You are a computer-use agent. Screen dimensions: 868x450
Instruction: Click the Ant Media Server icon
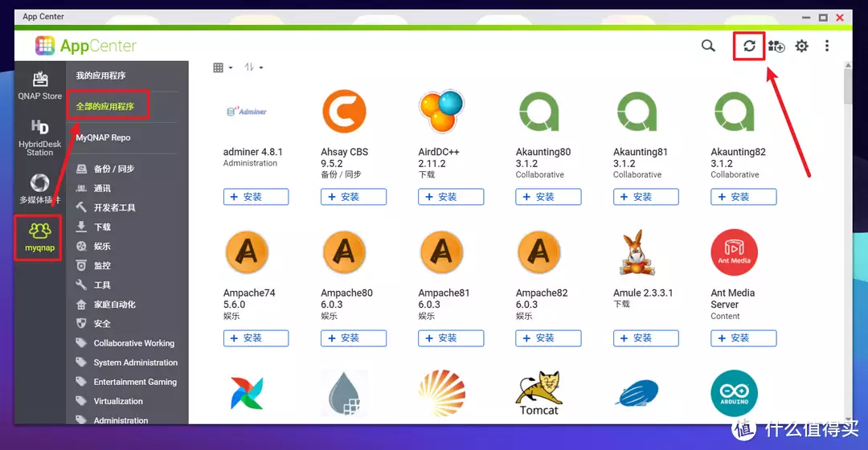tap(734, 252)
